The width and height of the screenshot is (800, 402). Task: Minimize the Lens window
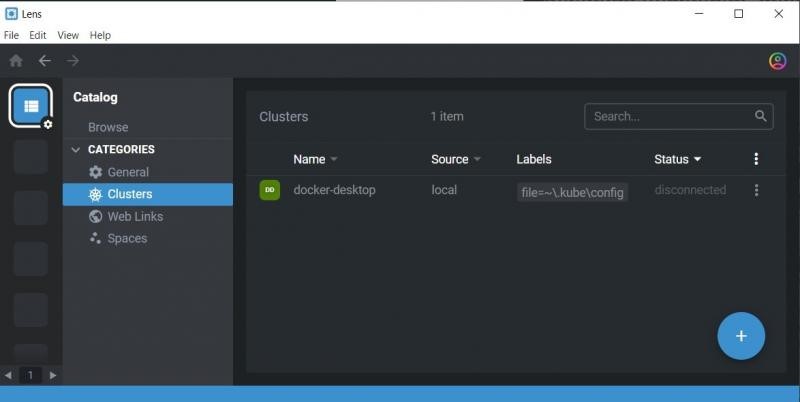coord(699,14)
